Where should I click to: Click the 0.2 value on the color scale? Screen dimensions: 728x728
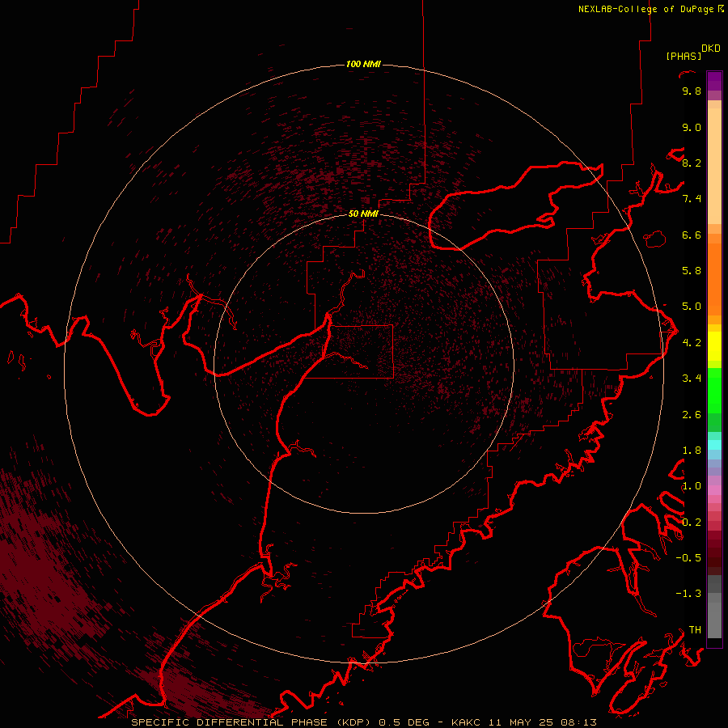pyautogui.click(x=692, y=523)
